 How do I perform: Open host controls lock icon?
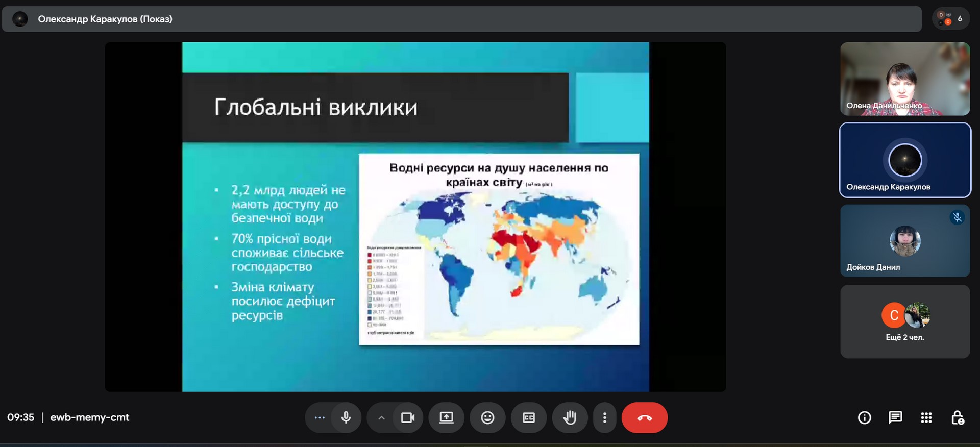point(958,417)
